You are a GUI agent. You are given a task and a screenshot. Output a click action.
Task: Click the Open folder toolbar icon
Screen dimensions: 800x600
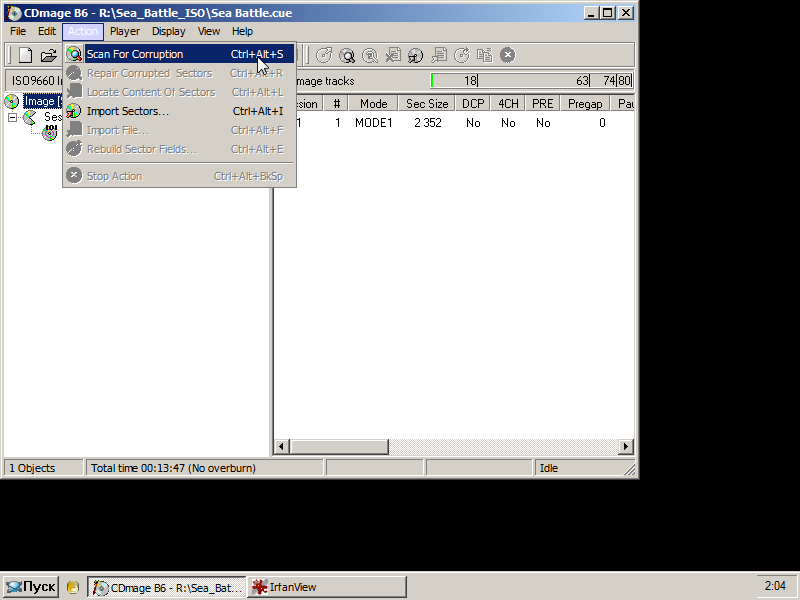(x=48, y=55)
